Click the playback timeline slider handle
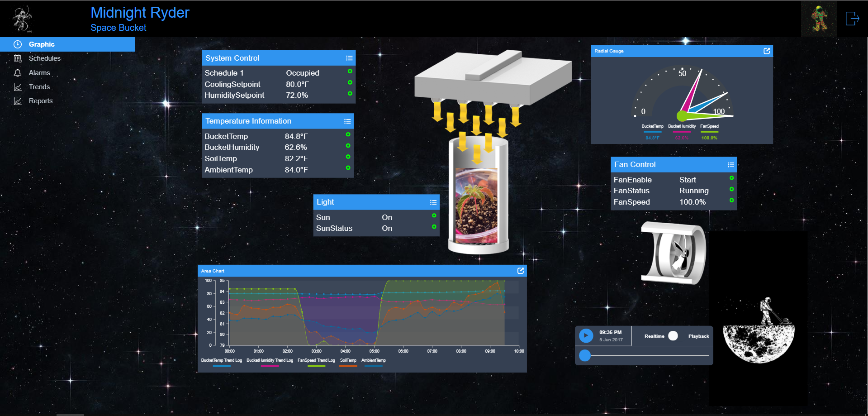 (x=585, y=355)
